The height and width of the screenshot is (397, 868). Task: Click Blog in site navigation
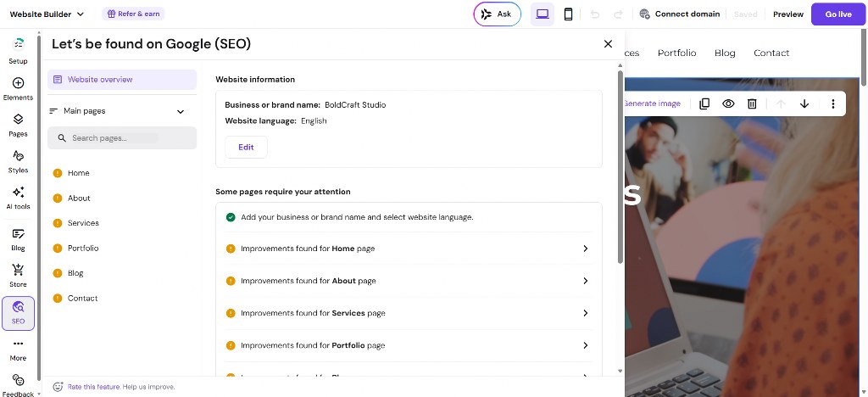[x=725, y=53]
